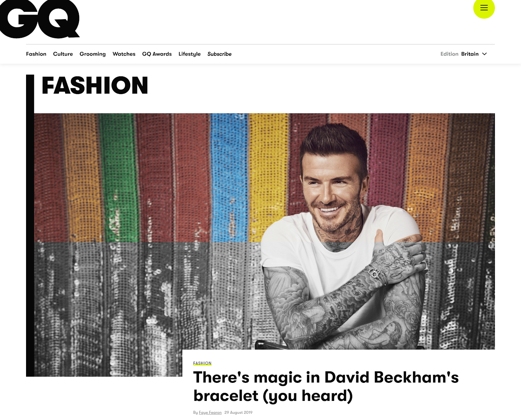Open the David Beckham hero photo

point(264,231)
